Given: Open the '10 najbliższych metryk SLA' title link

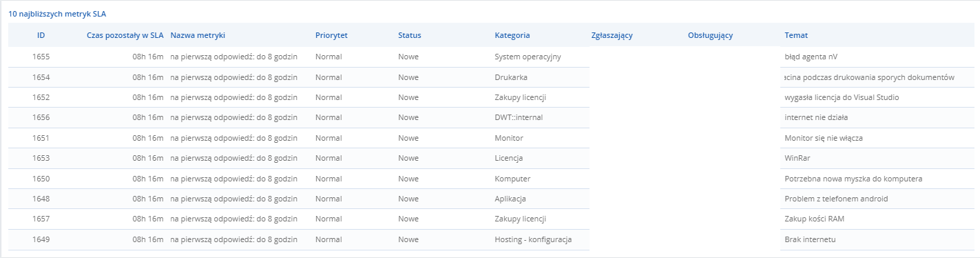Looking at the screenshot, I should pyautogui.click(x=57, y=14).
